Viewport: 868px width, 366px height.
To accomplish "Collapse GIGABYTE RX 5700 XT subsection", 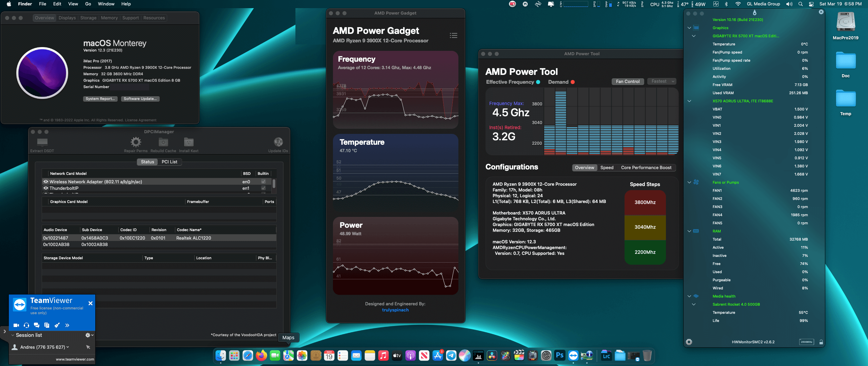I will click(x=694, y=36).
